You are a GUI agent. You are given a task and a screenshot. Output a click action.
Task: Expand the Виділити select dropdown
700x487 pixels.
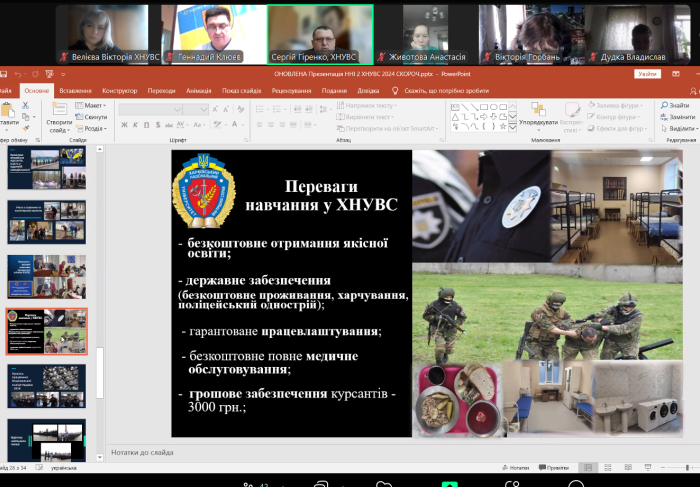coord(682,128)
